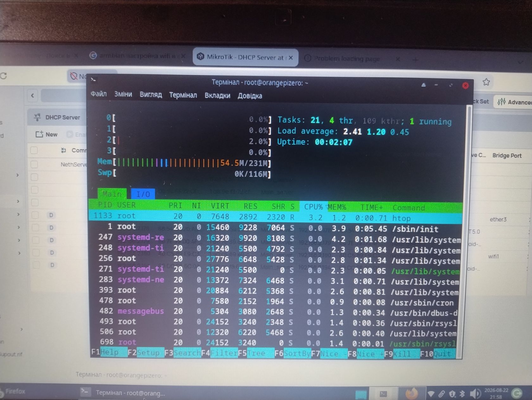
Task: Close the Problem loading page tab
Action: (x=398, y=59)
